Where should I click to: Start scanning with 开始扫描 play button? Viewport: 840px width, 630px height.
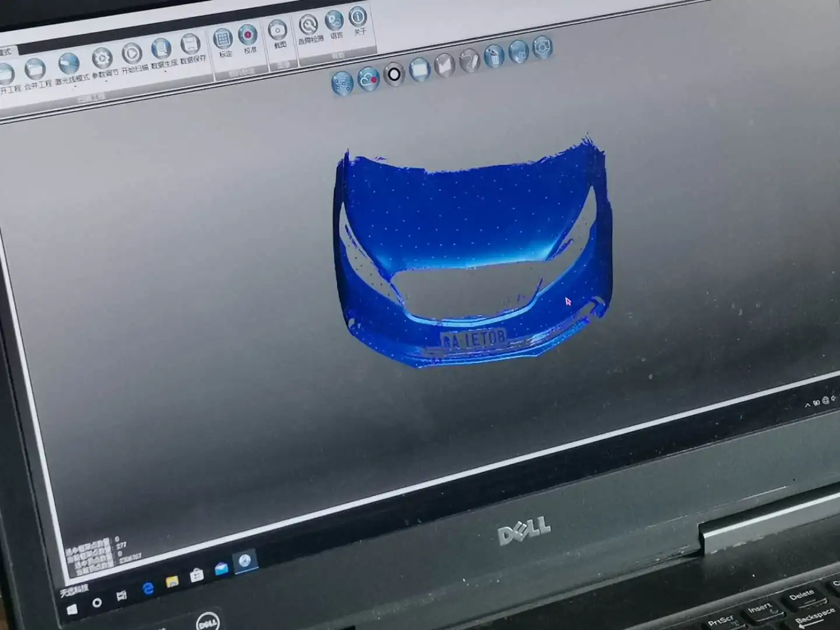(x=132, y=55)
